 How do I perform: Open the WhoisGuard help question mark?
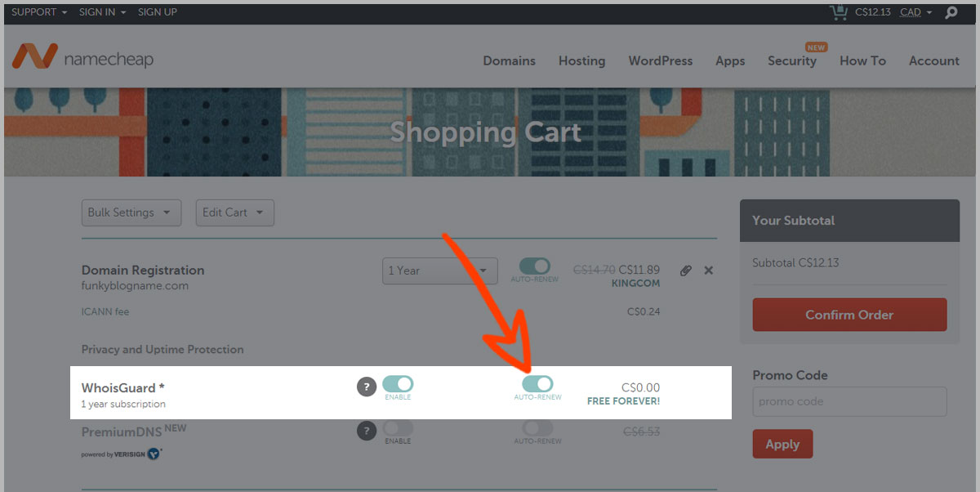367,387
